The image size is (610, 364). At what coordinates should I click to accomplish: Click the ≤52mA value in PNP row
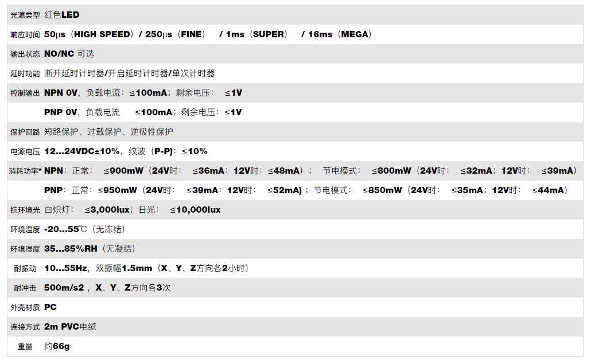coord(283,190)
